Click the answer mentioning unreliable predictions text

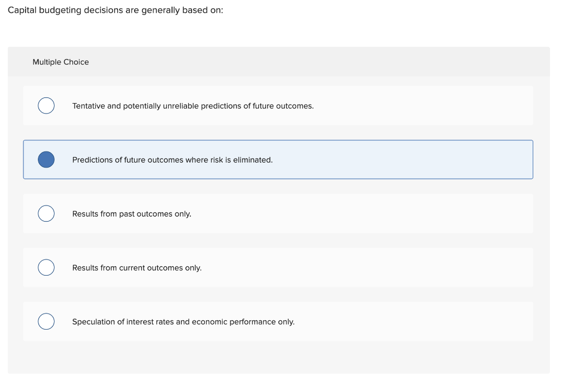point(192,106)
